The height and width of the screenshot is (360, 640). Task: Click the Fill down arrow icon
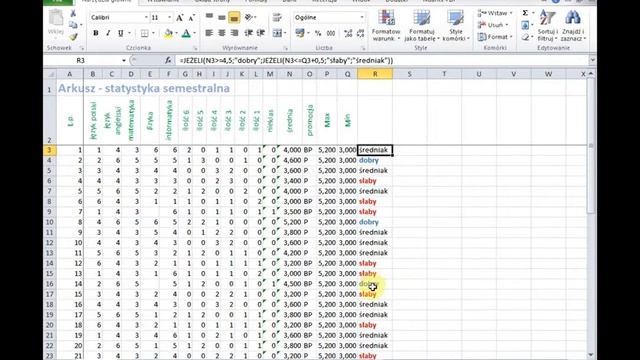point(525,25)
